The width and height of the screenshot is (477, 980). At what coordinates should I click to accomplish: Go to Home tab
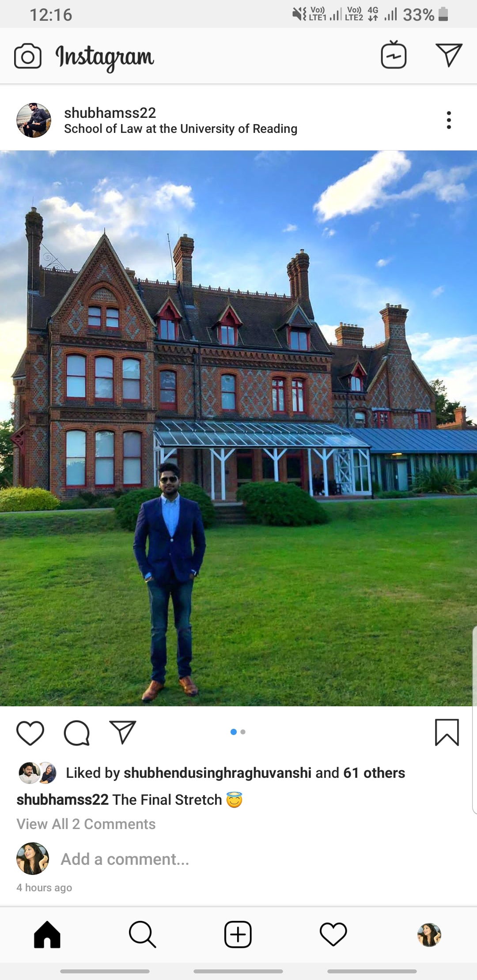coord(47,935)
